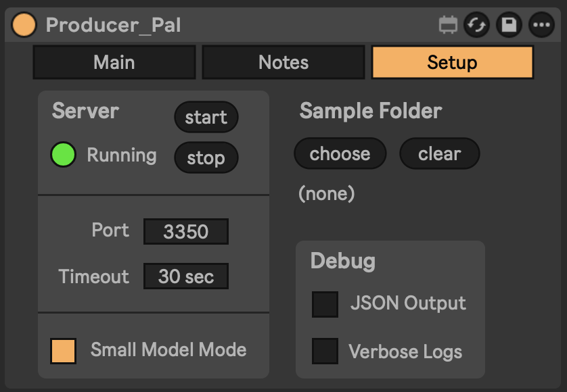Viewport: 567px width, 392px height.
Task: Click the Timeout field showing 30 sec
Action: (185, 276)
